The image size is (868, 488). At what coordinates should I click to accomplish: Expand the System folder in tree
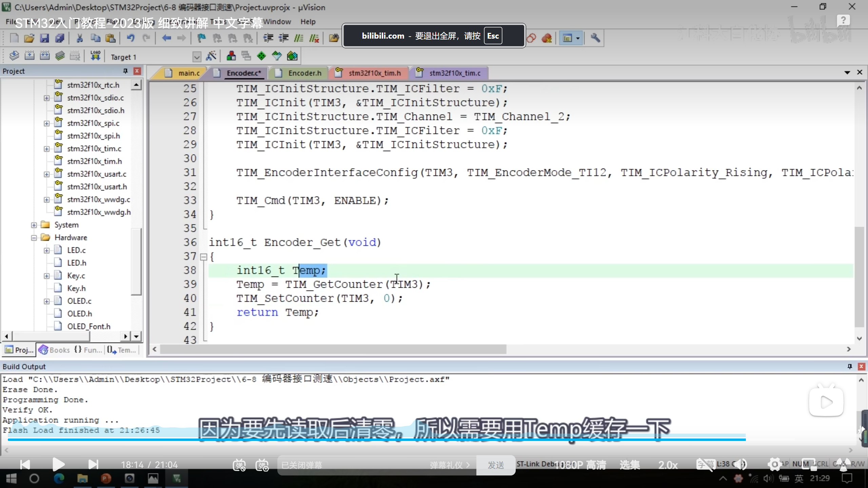(x=34, y=225)
